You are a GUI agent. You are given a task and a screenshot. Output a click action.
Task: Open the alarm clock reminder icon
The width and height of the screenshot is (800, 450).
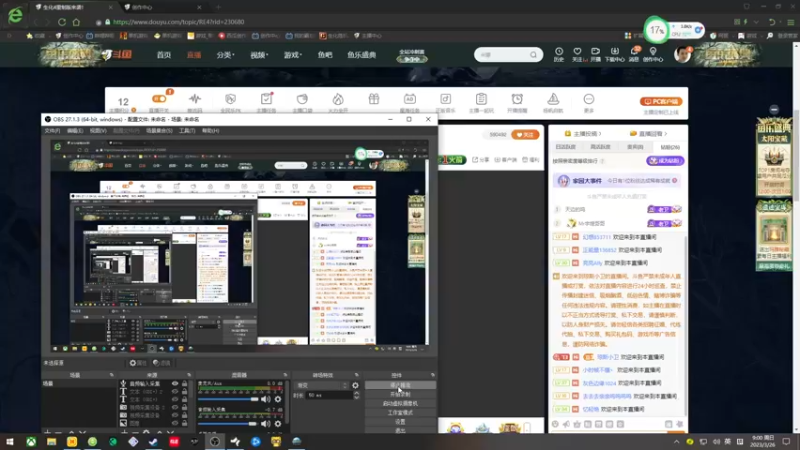(517, 98)
